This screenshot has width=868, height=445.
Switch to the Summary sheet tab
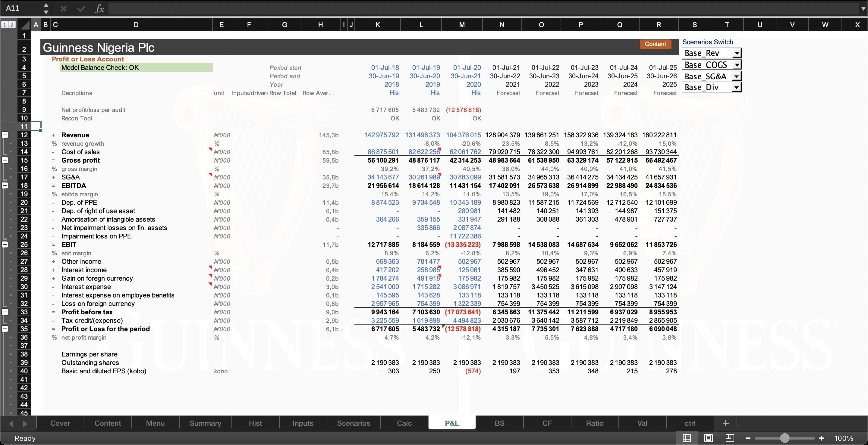coord(205,423)
